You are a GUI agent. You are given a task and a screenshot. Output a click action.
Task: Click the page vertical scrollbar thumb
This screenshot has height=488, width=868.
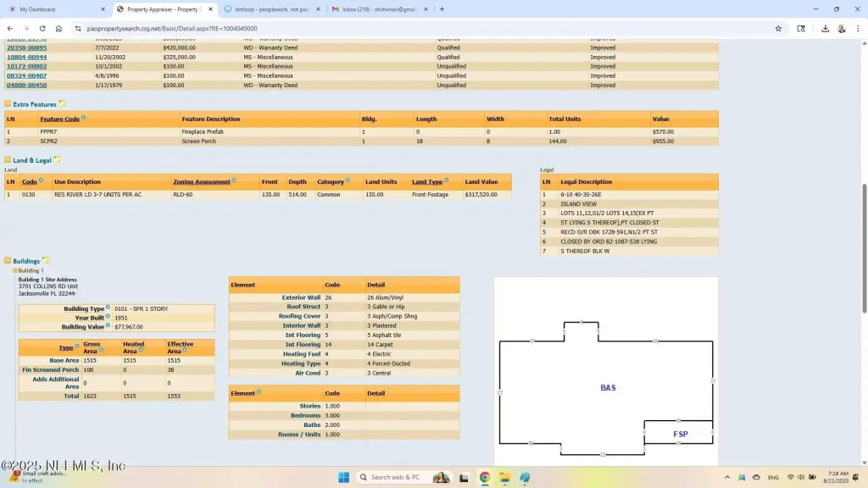(x=863, y=212)
